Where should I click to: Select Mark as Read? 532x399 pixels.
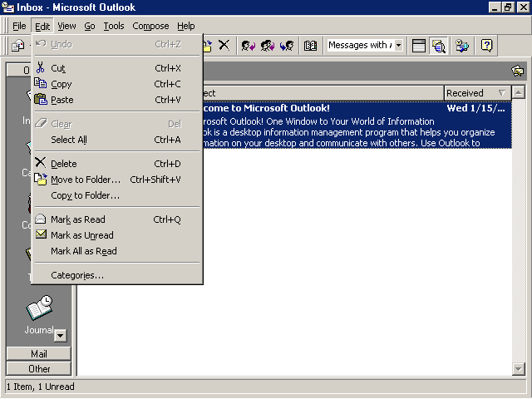pyautogui.click(x=117, y=219)
